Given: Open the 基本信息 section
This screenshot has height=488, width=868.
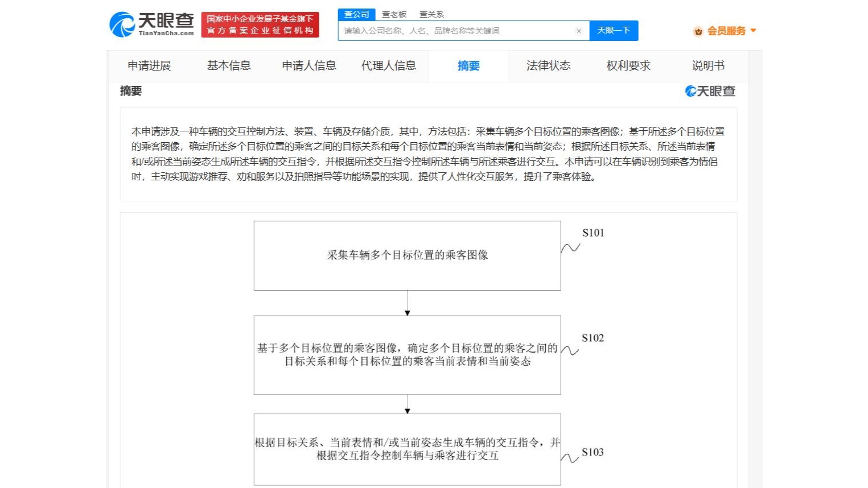Looking at the screenshot, I should click(x=229, y=66).
